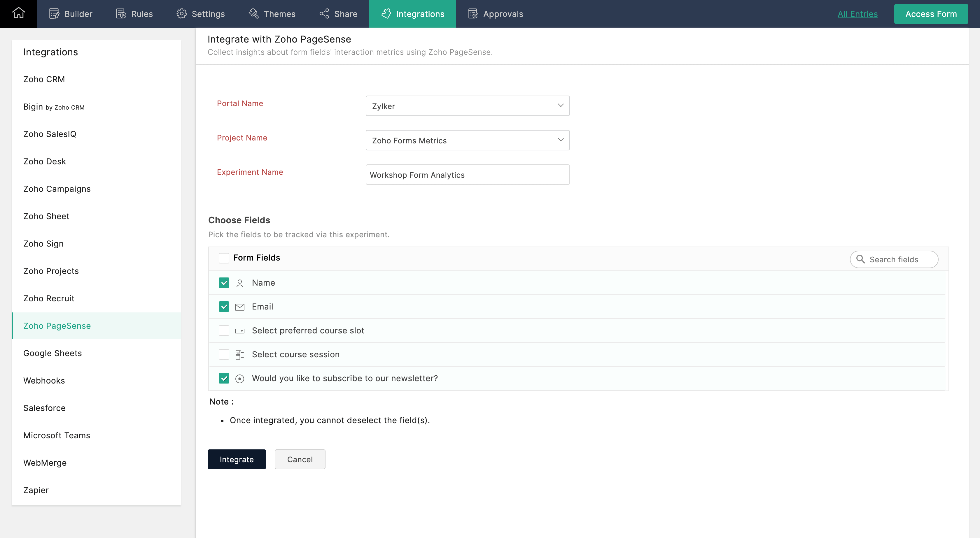Click dropdown icon beside preferred course slot
980x538 pixels.
(x=240, y=331)
